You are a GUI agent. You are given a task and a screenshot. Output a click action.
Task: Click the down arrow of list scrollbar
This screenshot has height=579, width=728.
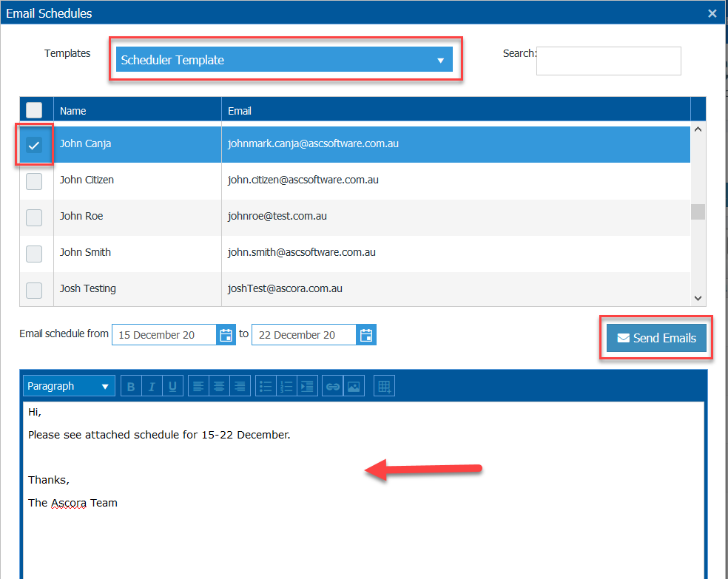(x=698, y=298)
